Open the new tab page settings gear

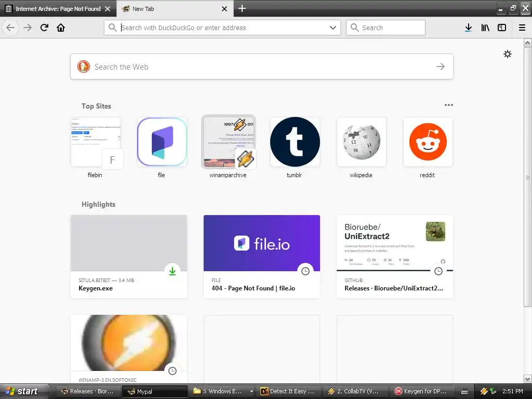tap(507, 54)
